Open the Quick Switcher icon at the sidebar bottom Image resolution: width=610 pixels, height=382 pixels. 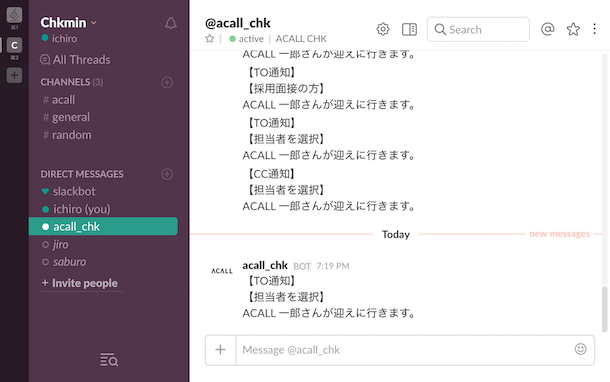(109, 360)
